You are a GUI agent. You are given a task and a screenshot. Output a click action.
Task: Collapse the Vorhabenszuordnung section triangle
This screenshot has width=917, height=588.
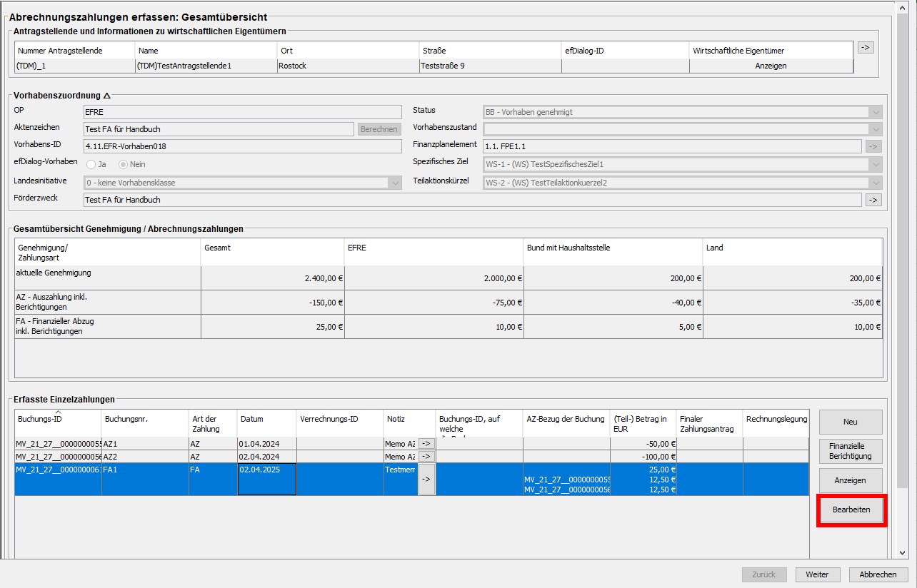pos(107,95)
